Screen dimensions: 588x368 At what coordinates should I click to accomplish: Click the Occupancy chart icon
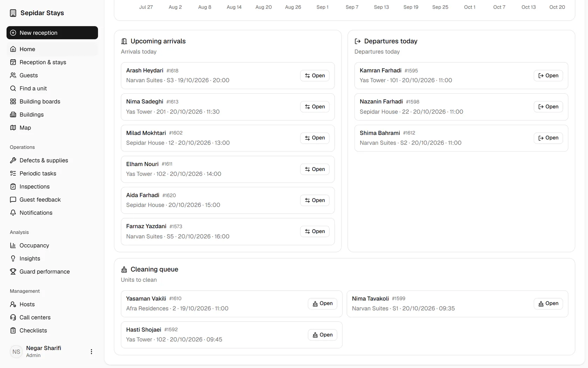(x=13, y=245)
